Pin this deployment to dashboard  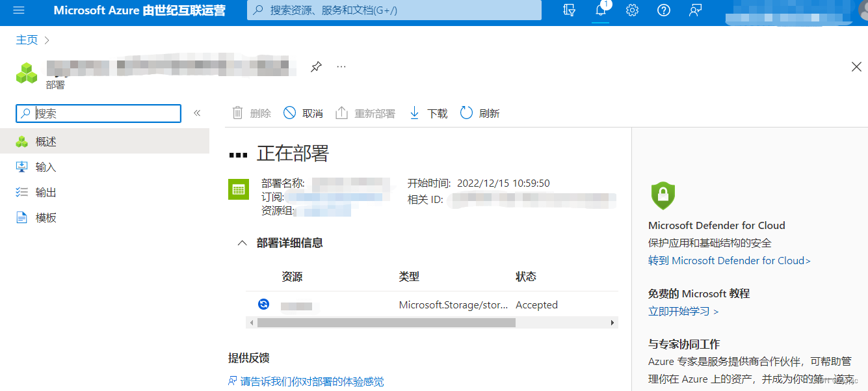[x=316, y=66]
